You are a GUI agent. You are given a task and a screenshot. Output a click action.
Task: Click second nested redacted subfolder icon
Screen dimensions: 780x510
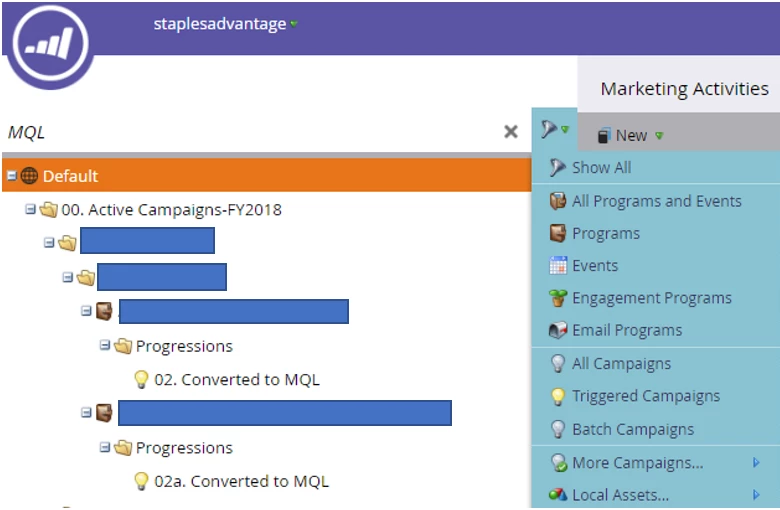[86, 278]
